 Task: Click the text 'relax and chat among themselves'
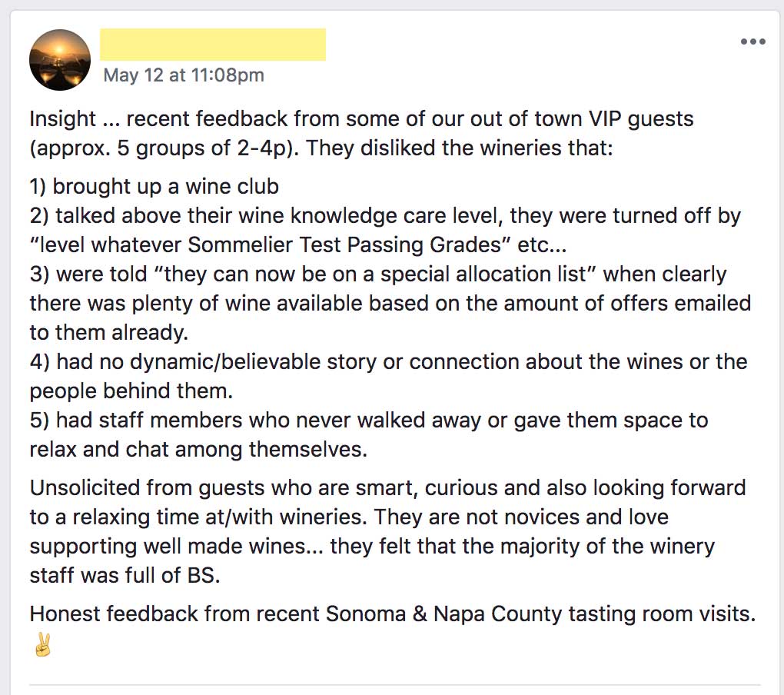(198, 450)
